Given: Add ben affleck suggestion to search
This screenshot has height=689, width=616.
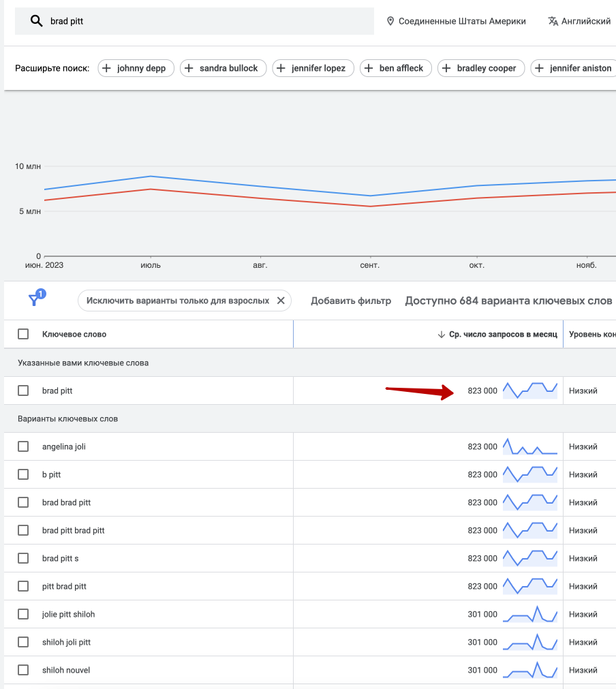Looking at the screenshot, I should (x=395, y=68).
